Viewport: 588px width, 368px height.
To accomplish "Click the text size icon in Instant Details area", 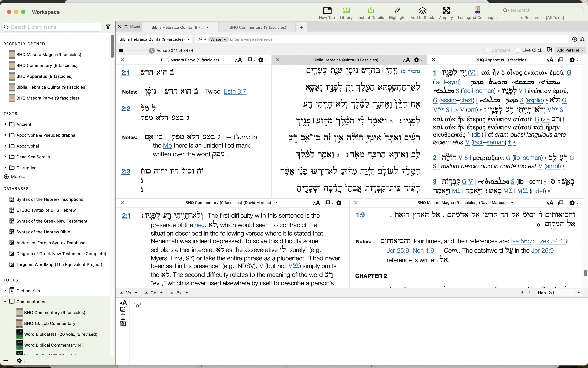I will [123, 302].
